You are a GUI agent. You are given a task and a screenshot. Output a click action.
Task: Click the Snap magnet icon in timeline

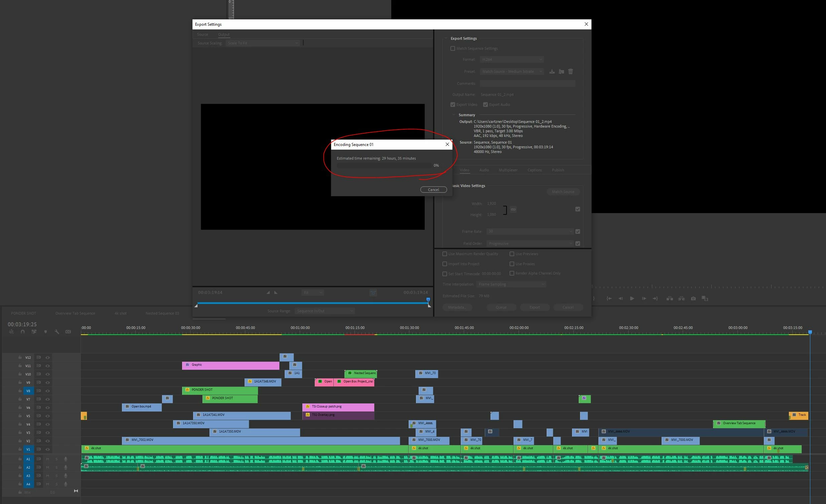point(22,332)
